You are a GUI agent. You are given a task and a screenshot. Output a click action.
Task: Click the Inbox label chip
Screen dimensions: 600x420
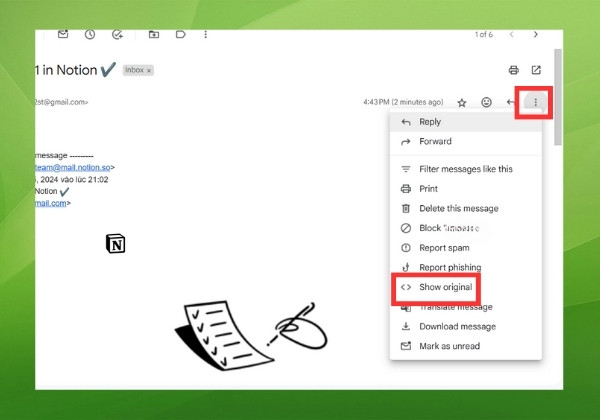coord(138,70)
